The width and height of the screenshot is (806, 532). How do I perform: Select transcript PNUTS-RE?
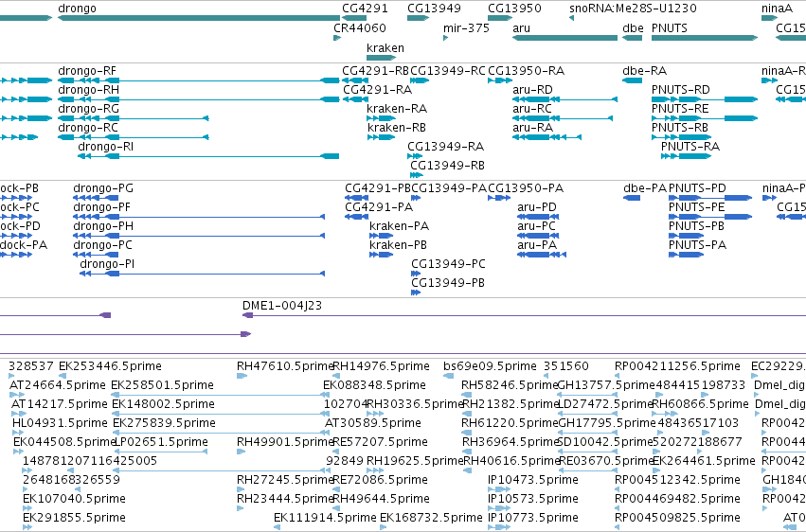coord(680,109)
